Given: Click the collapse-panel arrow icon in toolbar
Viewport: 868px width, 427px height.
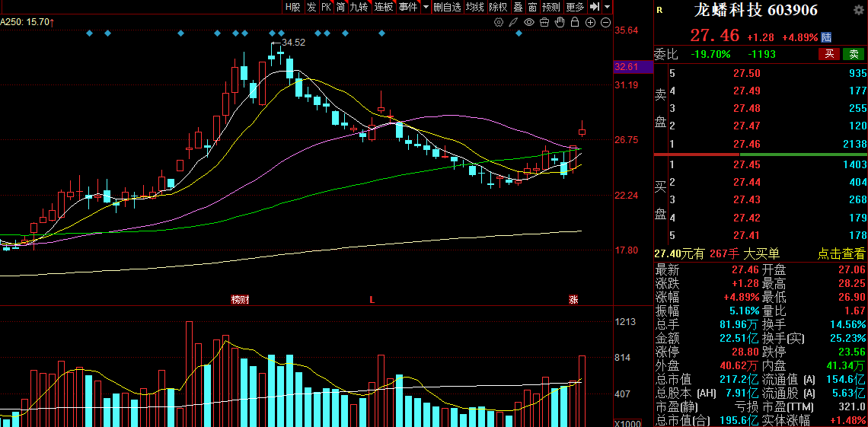Looking at the screenshot, I should coord(595,7).
